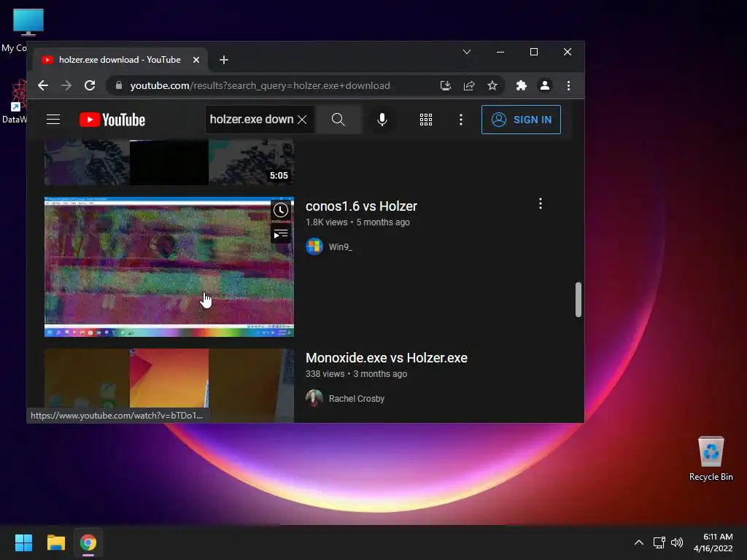Viewport: 747px width, 560px height.
Task: Select the holzer.exe download - YouTube tab
Action: click(x=120, y=60)
